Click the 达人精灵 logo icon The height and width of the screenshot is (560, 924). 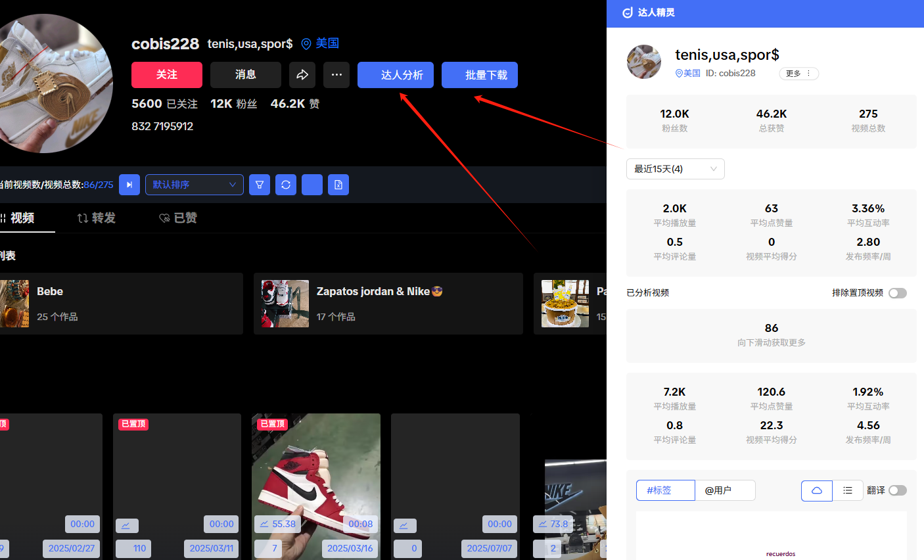point(628,12)
